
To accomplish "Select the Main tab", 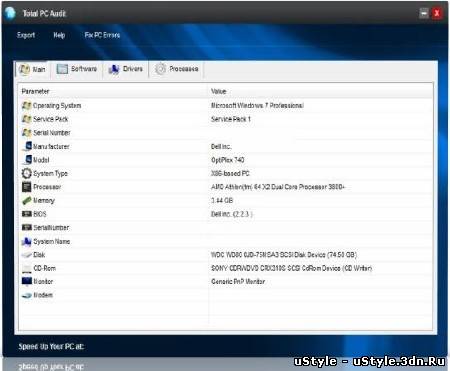I will click(x=32, y=69).
